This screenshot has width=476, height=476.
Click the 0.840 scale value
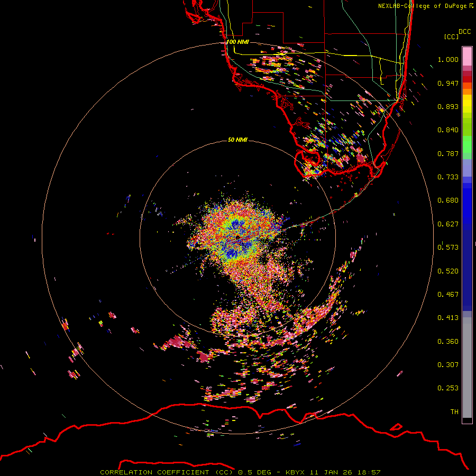click(x=448, y=130)
